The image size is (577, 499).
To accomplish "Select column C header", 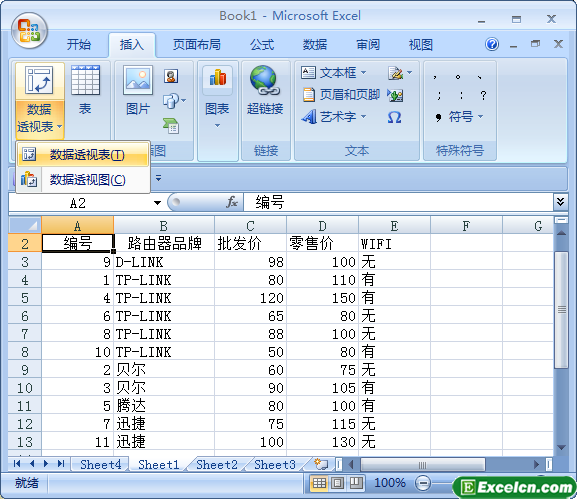I will tap(250, 225).
